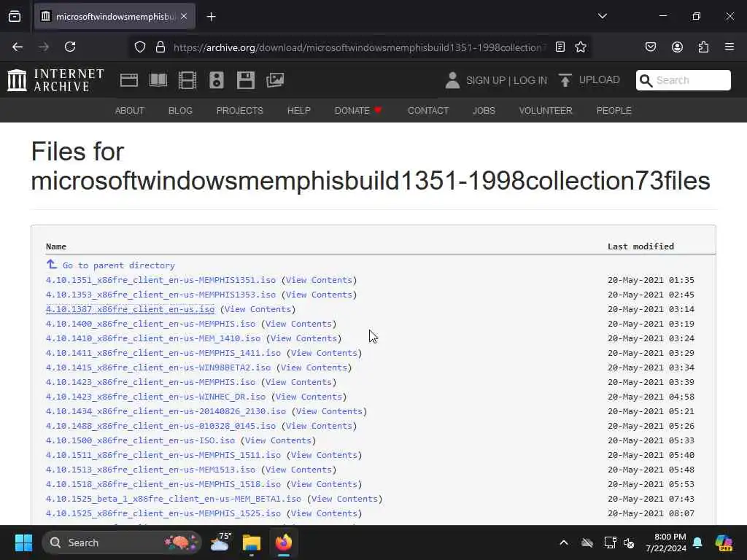This screenshot has width=747, height=560.
Task: Download 4.10.1500 client_en-us-ISO.iso
Action: click(141, 440)
